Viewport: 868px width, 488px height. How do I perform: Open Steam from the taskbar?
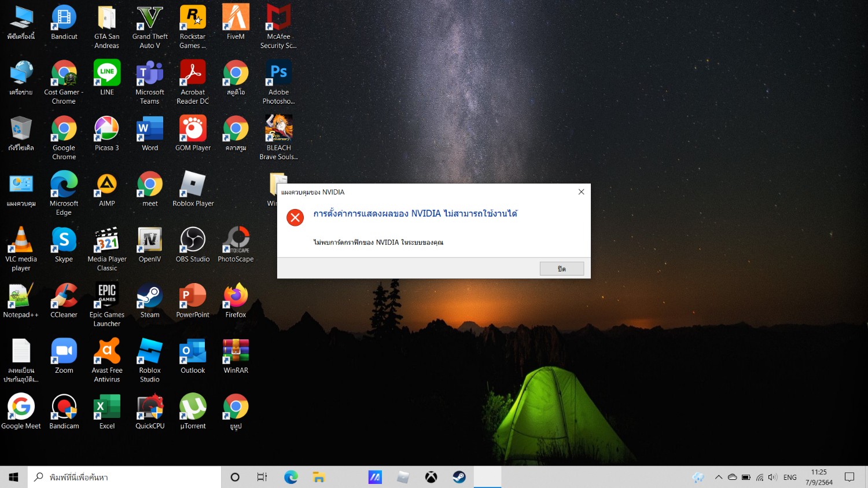[459, 477]
